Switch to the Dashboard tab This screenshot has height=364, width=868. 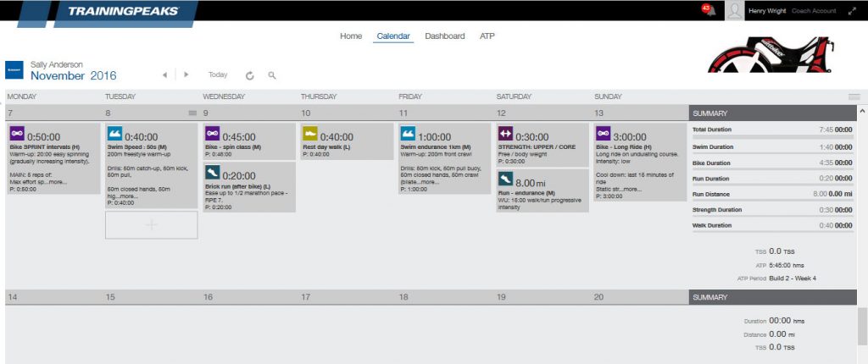point(444,36)
